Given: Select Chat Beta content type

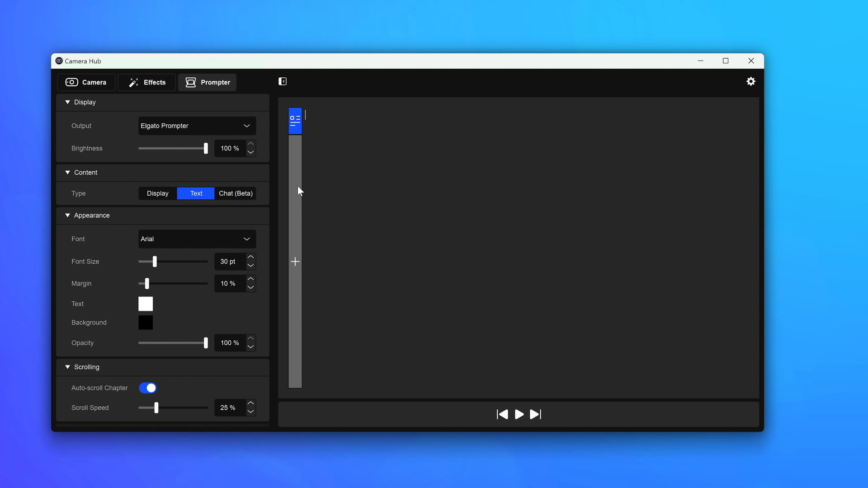Looking at the screenshot, I should (236, 193).
